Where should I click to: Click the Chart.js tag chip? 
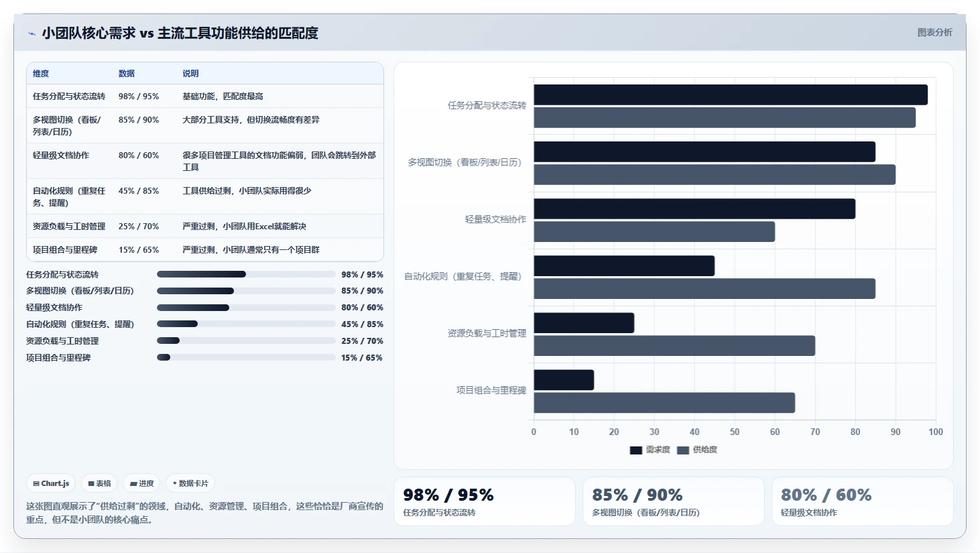click(x=51, y=483)
